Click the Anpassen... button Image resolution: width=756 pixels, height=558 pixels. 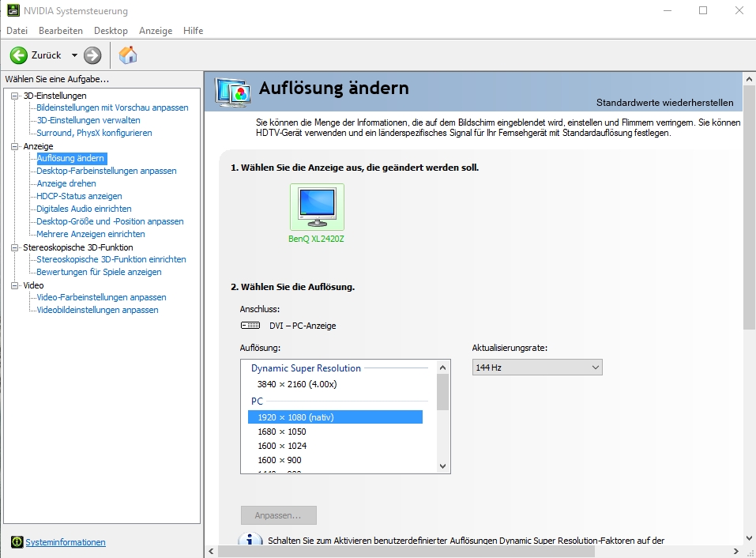pos(279,515)
